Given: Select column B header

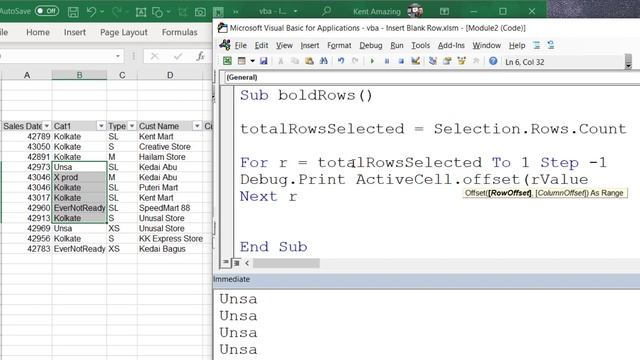Looking at the screenshot, I should (x=79, y=75).
